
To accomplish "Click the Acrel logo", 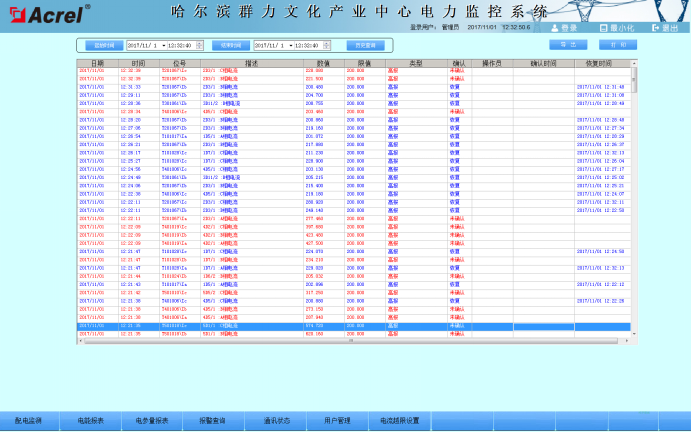I will point(49,15).
